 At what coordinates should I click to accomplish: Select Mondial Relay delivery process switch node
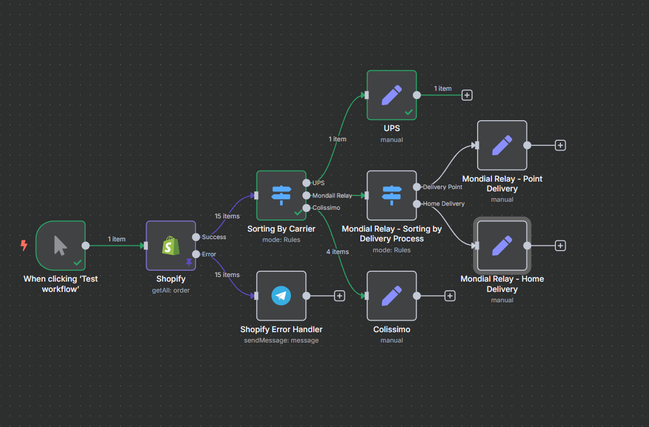[x=392, y=195]
